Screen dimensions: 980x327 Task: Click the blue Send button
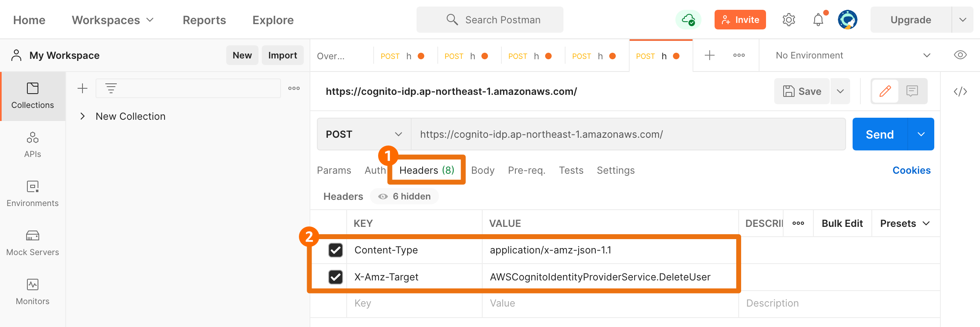880,134
